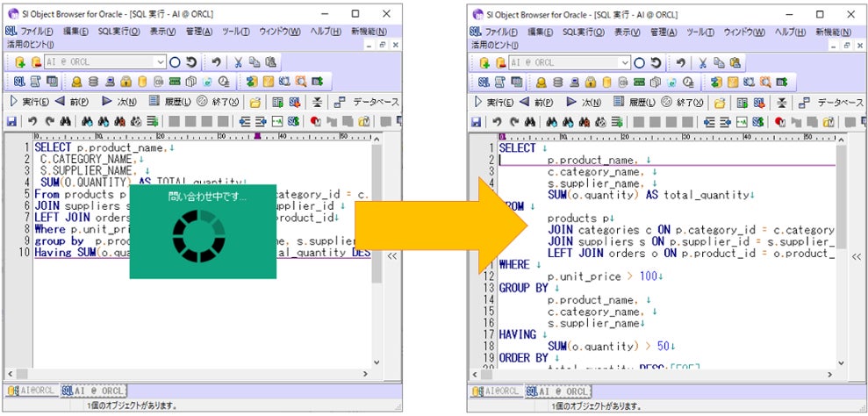The image size is (868, 416).
Task: Click 終了(X) exit button in right window
Action: 683,102
